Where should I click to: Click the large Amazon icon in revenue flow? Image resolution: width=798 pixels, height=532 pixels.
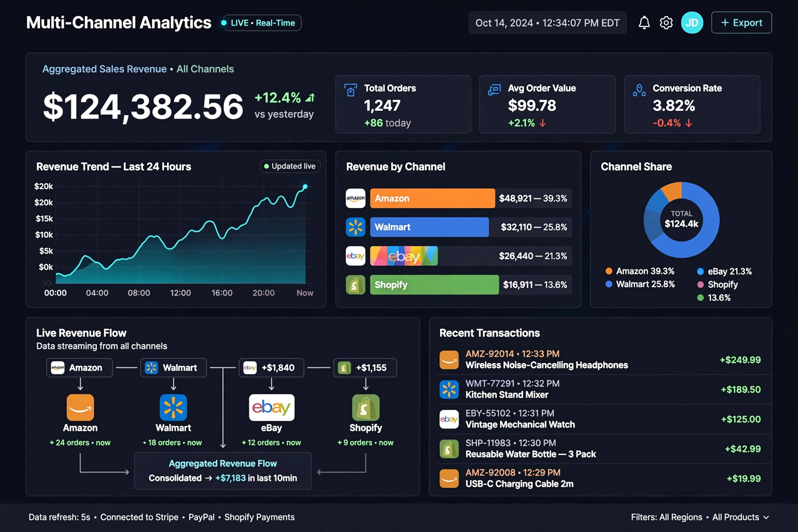pos(80,407)
